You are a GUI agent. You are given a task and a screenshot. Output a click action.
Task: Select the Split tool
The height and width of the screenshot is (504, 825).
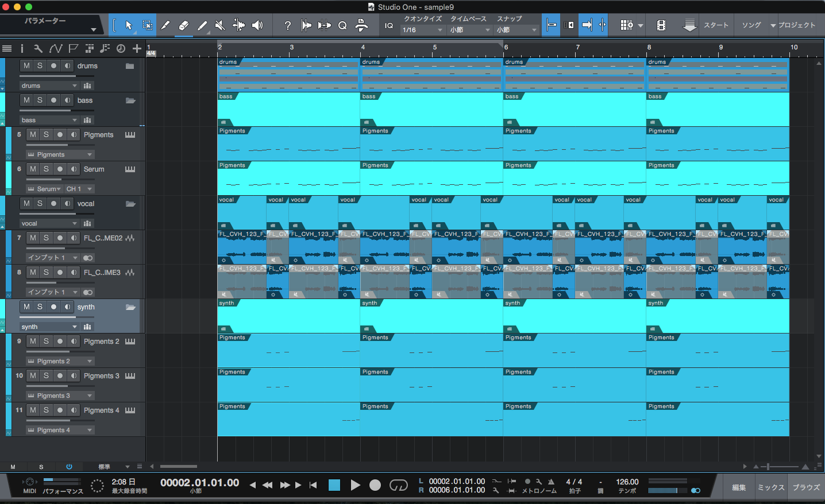(x=165, y=25)
